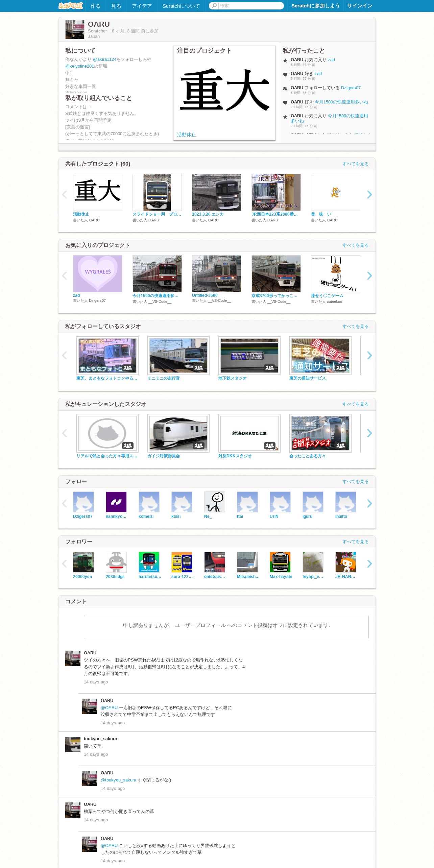Image resolution: width=434 pixels, height=868 pixels.
Task: Advance curated studios carousel right arrow
Action: (x=369, y=433)
